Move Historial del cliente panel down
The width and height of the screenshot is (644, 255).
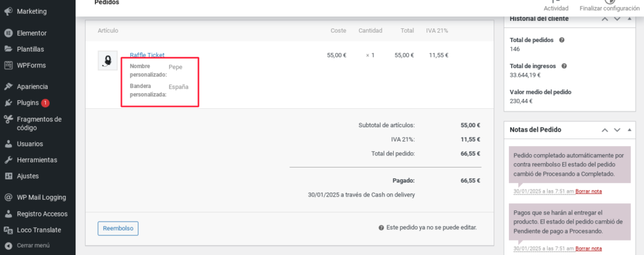(617, 18)
